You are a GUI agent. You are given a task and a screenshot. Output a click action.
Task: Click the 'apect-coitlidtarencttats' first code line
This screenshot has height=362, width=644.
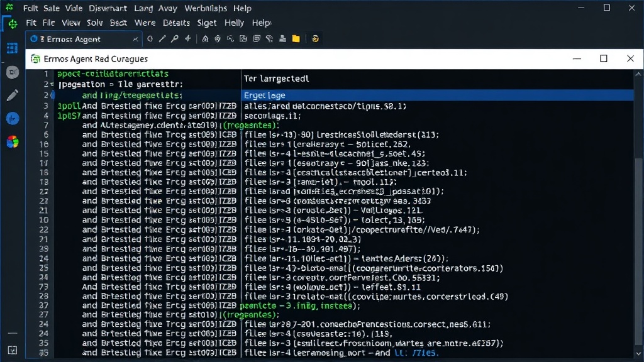tap(113, 74)
